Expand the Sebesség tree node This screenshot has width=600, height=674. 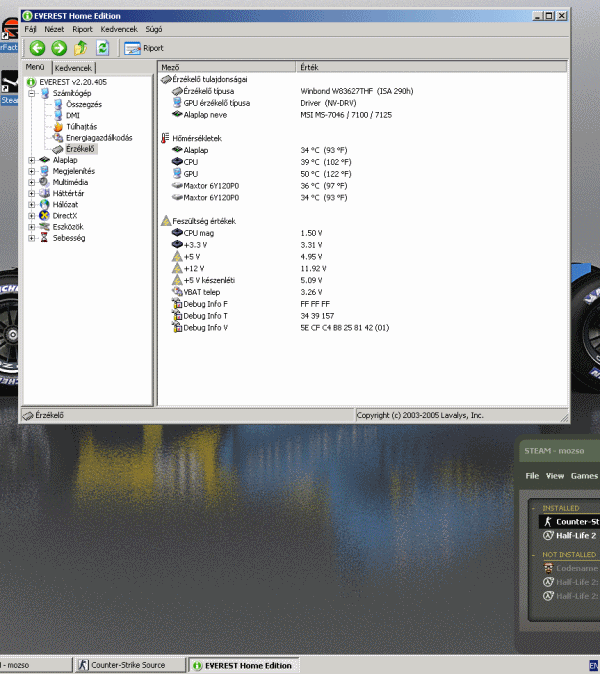31,238
